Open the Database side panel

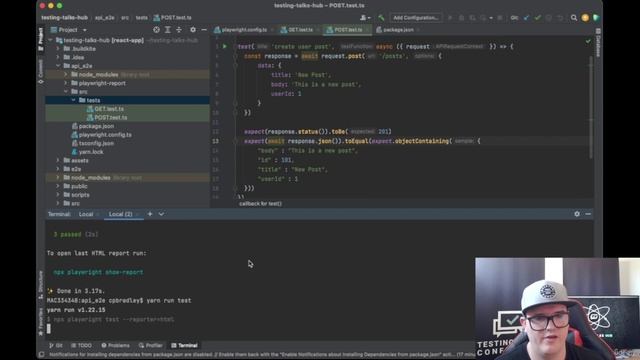click(598, 43)
